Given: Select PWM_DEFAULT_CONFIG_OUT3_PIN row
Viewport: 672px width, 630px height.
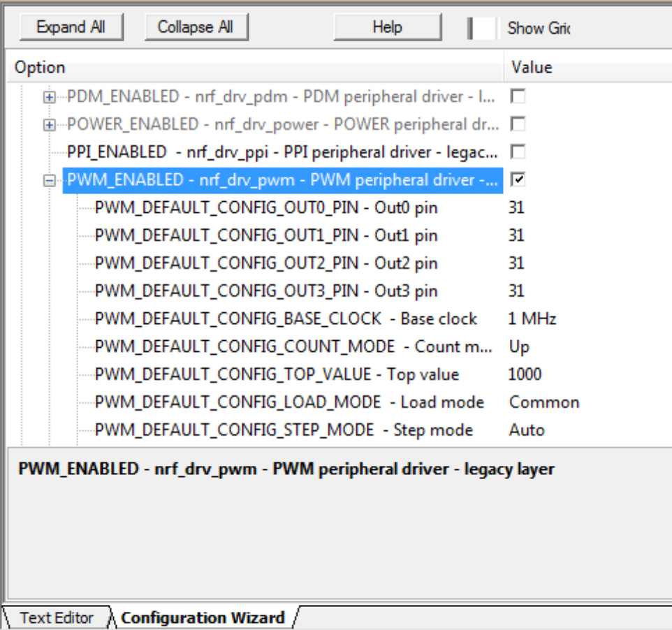Looking at the screenshot, I should pos(265,291).
